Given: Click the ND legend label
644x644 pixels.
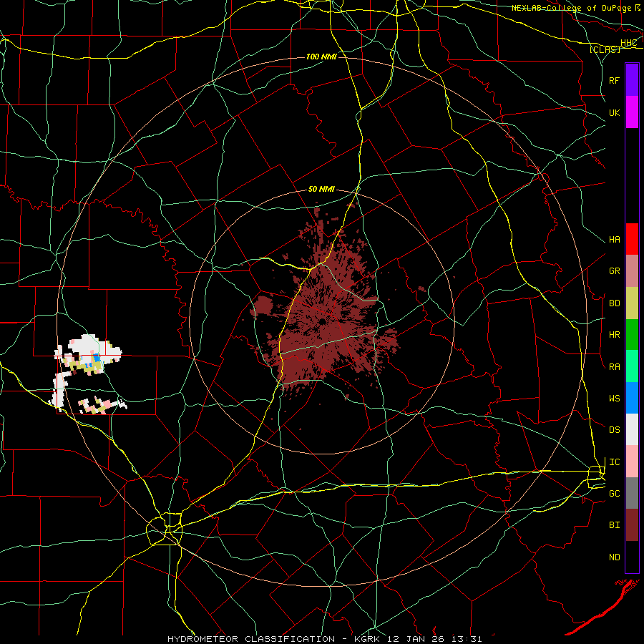Looking at the screenshot, I should point(614,557).
